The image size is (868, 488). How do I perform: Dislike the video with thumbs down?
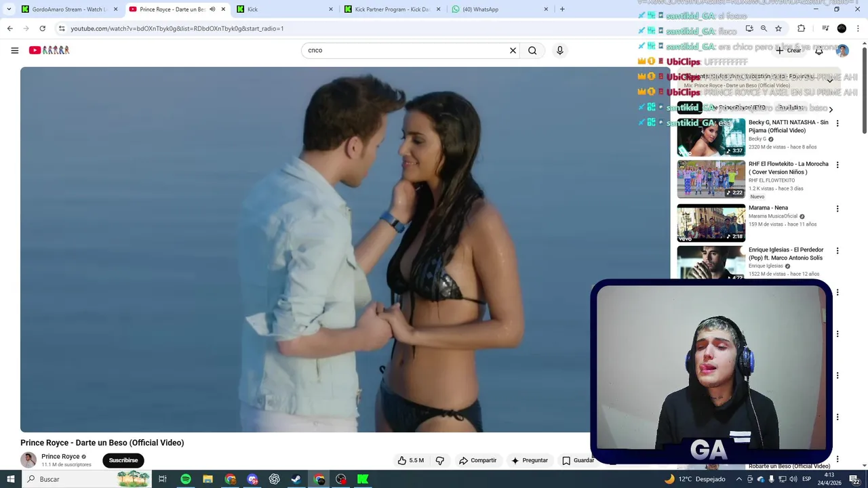coord(439,460)
